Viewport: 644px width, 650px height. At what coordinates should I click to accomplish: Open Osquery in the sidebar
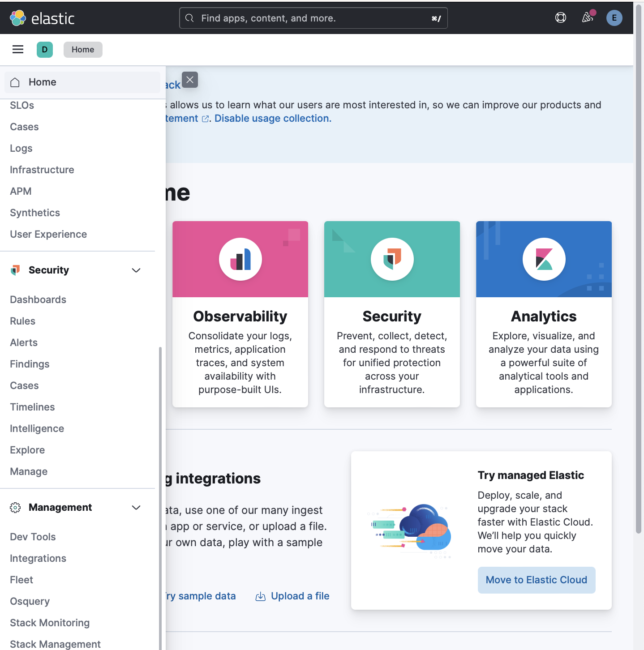point(30,602)
